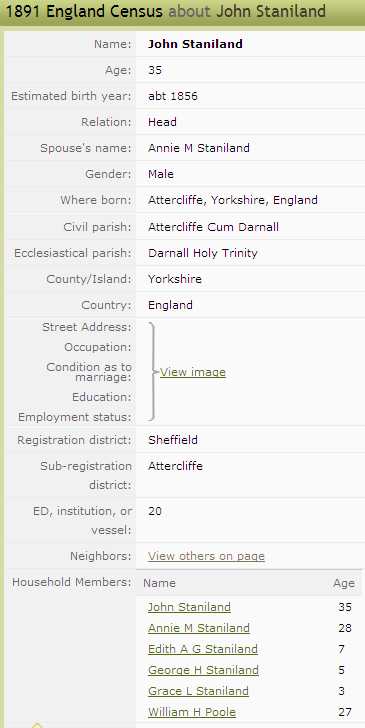The width and height of the screenshot is (365, 728).
Task: Click the curly bracket beside View image
Action: [x=153, y=371]
